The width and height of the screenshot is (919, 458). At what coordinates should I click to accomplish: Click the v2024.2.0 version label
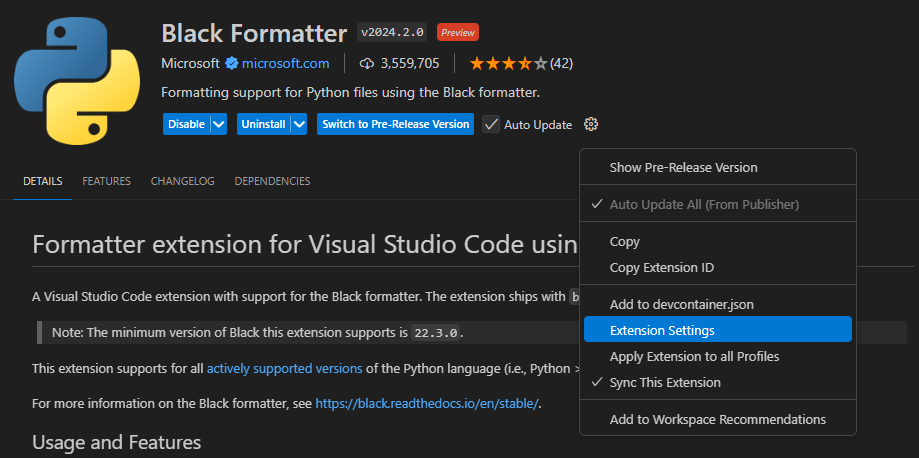pos(392,32)
